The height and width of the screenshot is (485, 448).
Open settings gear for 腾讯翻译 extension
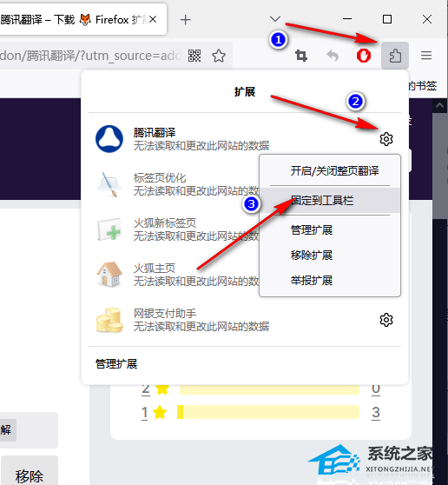tap(386, 139)
